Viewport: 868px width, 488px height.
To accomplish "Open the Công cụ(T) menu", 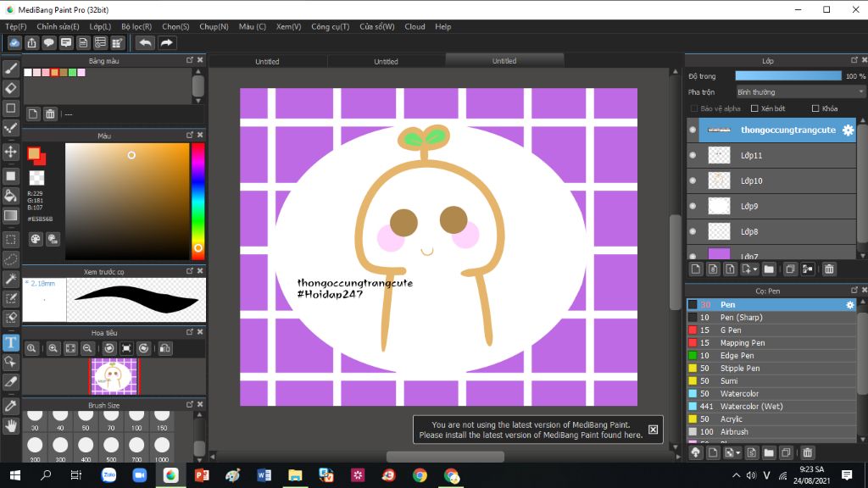I will [331, 26].
